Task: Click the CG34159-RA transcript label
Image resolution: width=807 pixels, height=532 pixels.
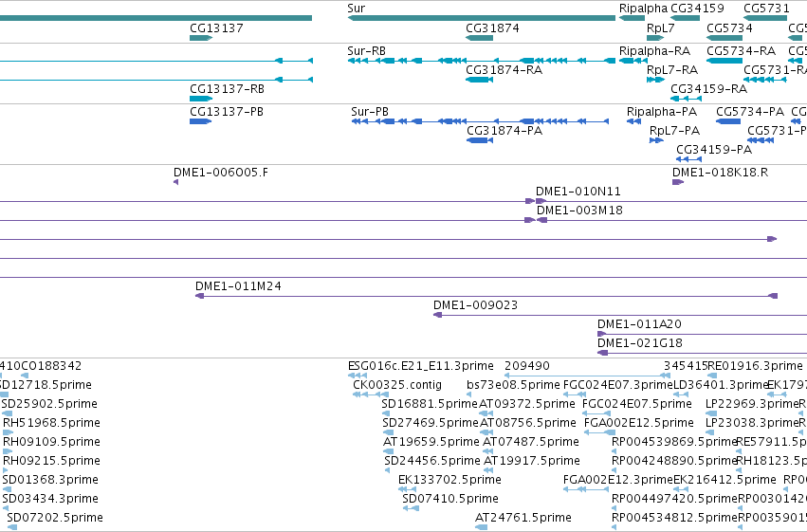Action: [708, 88]
